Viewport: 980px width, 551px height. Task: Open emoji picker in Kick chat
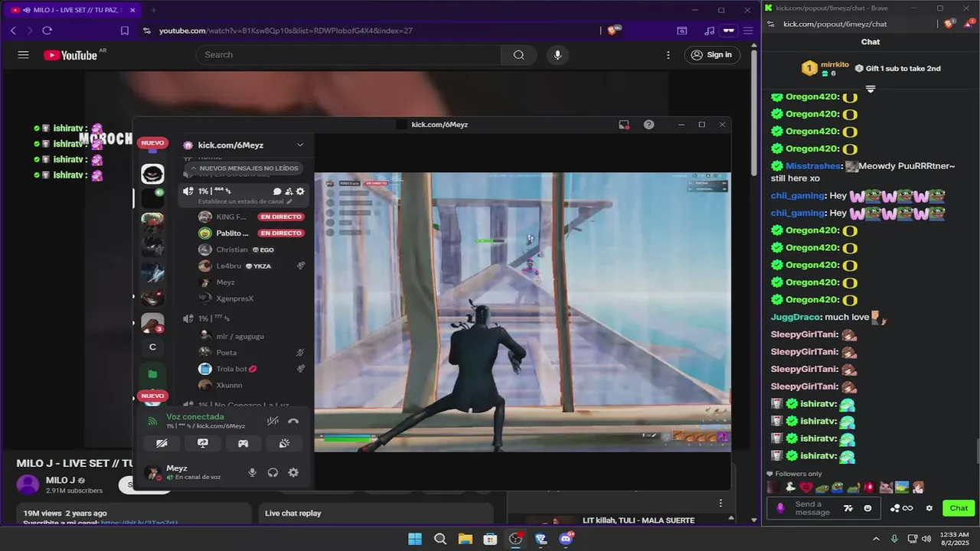(867, 508)
